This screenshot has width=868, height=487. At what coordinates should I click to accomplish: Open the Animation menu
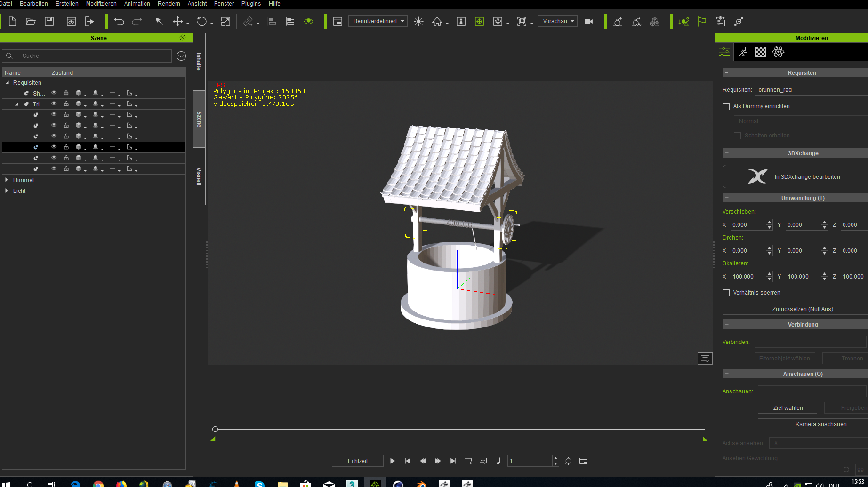pos(137,4)
